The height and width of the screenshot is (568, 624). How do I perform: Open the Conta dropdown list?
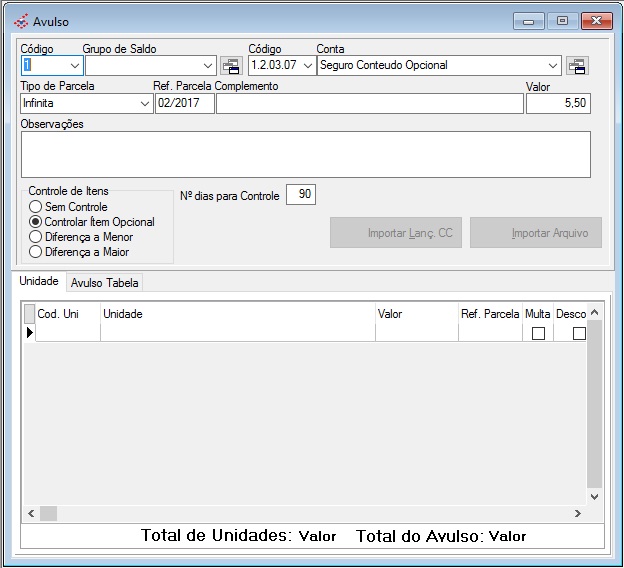tap(553, 66)
